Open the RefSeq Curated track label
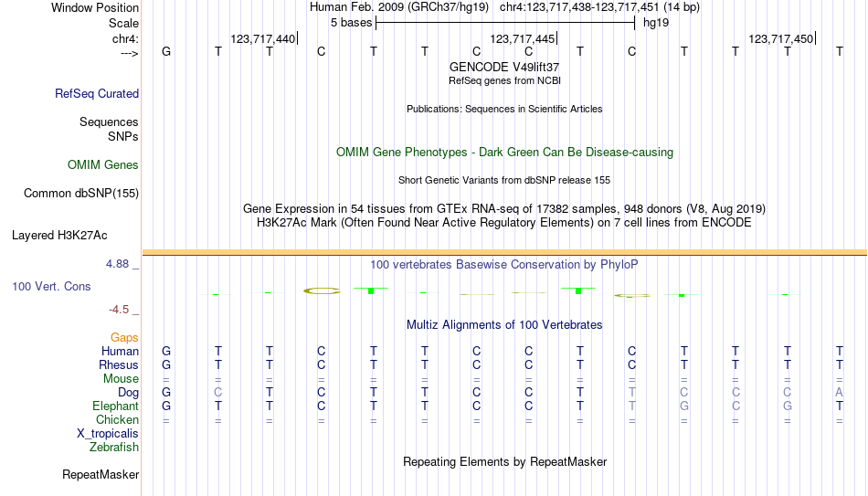The width and height of the screenshot is (868, 496). coord(97,93)
